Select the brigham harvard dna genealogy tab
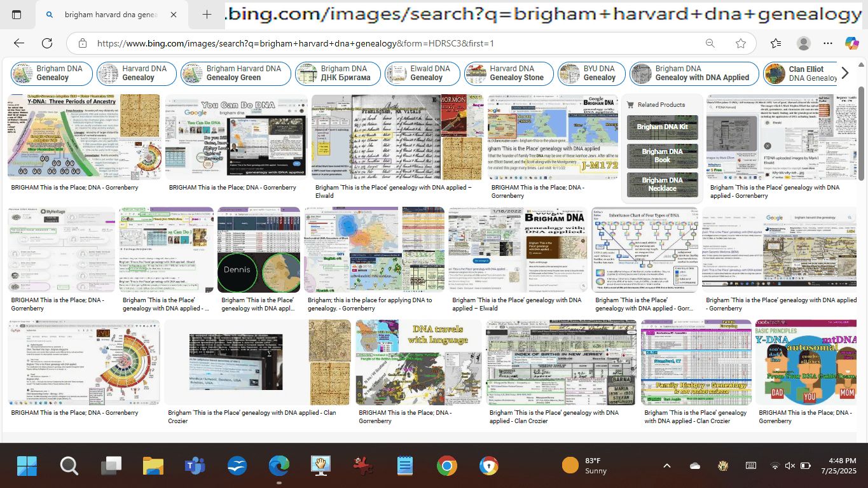 click(x=111, y=15)
